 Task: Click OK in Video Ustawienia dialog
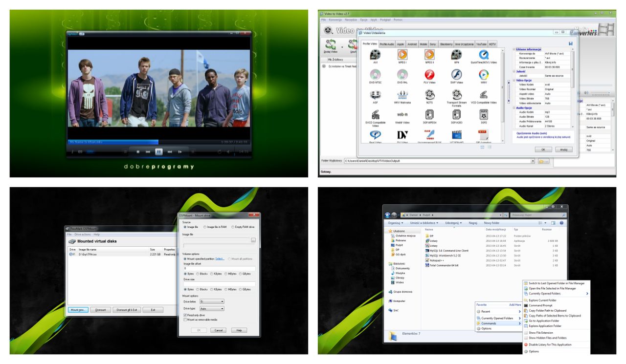tap(543, 150)
